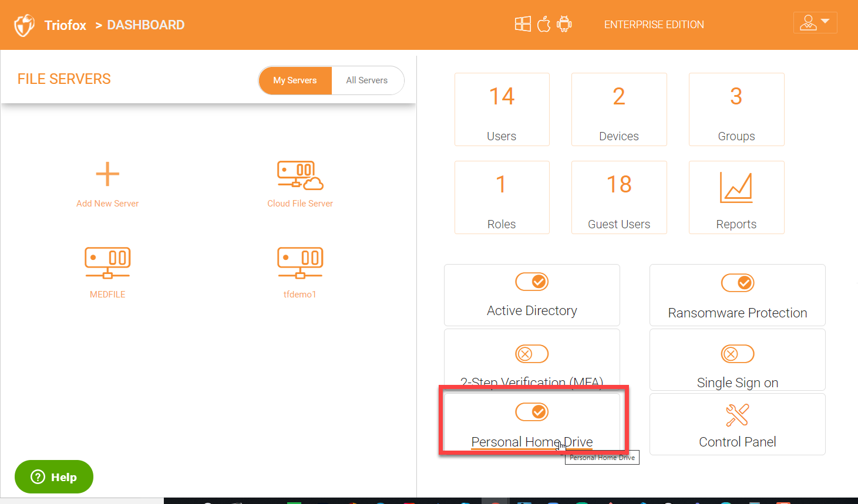Open the Reports chart icon

point(736,188)
